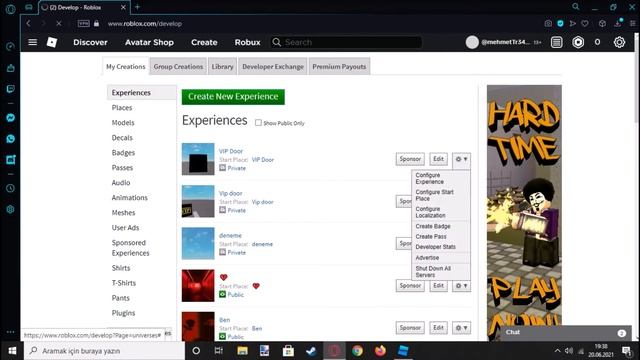
Task: Open the Chat bar at bottom right
Action: [x=565, y=333]
